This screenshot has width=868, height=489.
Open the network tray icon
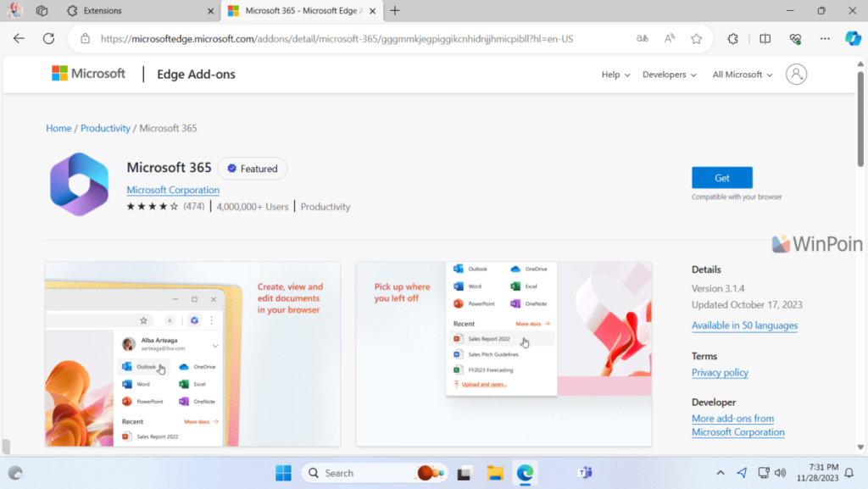pyautogui.click(x=764, y=473)
